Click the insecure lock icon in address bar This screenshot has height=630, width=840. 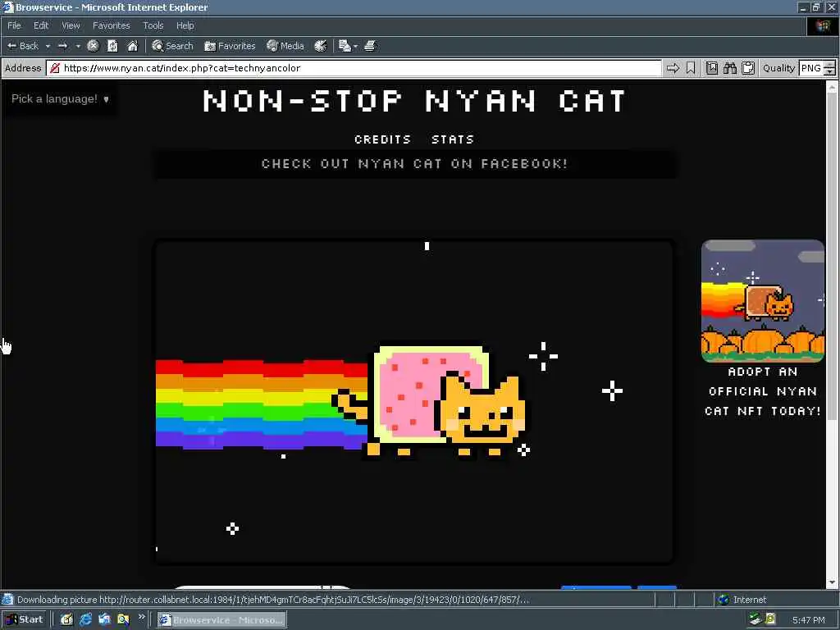[x=55, y=68]
